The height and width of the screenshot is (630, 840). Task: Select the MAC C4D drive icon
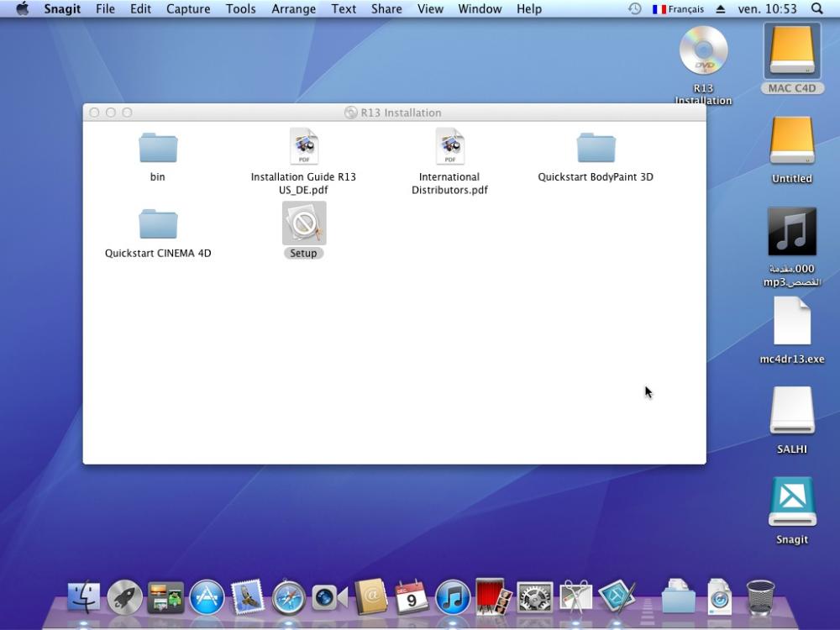(792, 51)
